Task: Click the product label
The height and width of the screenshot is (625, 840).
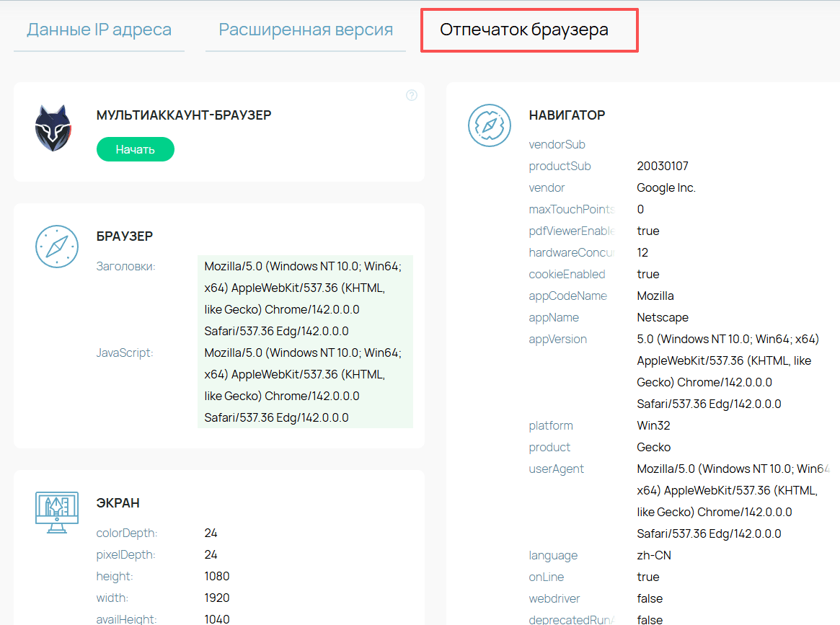Action: pos(549,447)
